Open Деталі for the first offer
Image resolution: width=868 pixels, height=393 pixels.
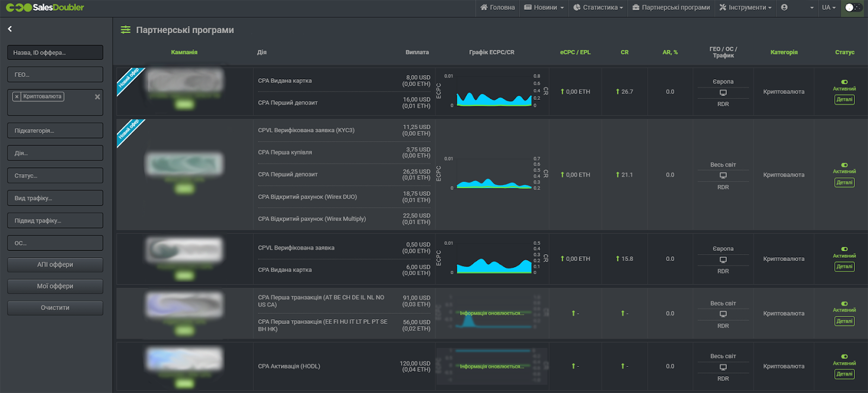tap(844, 99)
